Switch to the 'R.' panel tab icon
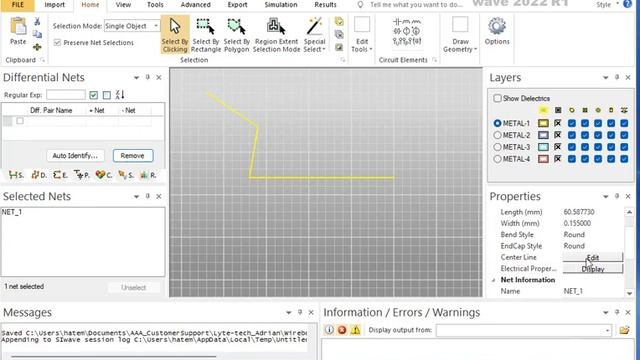640x360 pixels. coord(148,175)
